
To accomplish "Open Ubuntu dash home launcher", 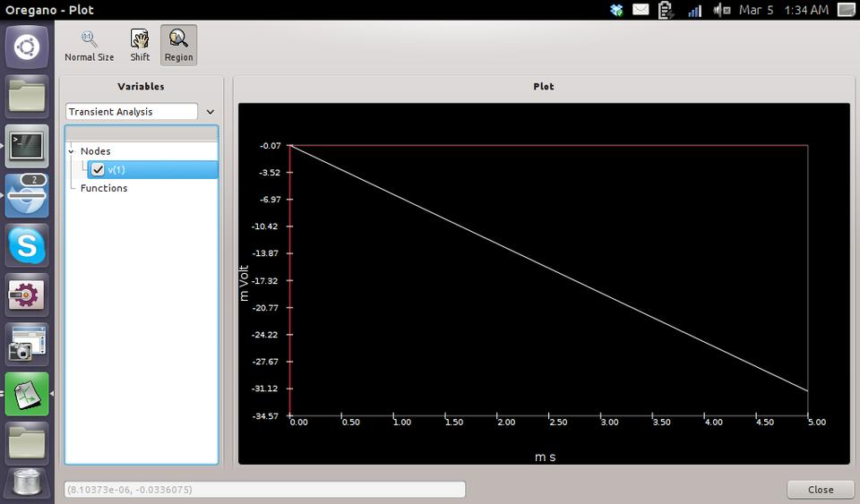I will click(x=27, y=47).
